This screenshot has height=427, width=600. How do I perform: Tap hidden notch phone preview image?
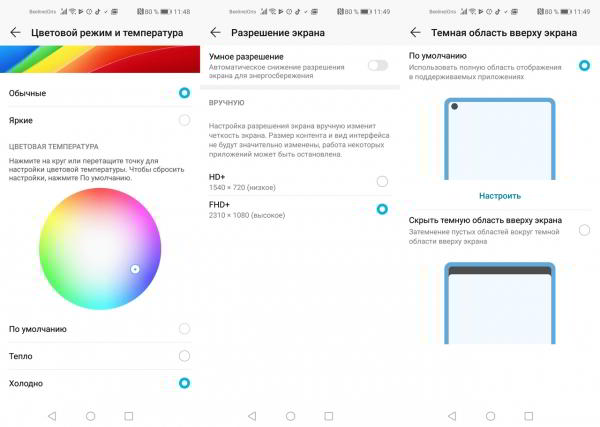[x=500, y=303]
